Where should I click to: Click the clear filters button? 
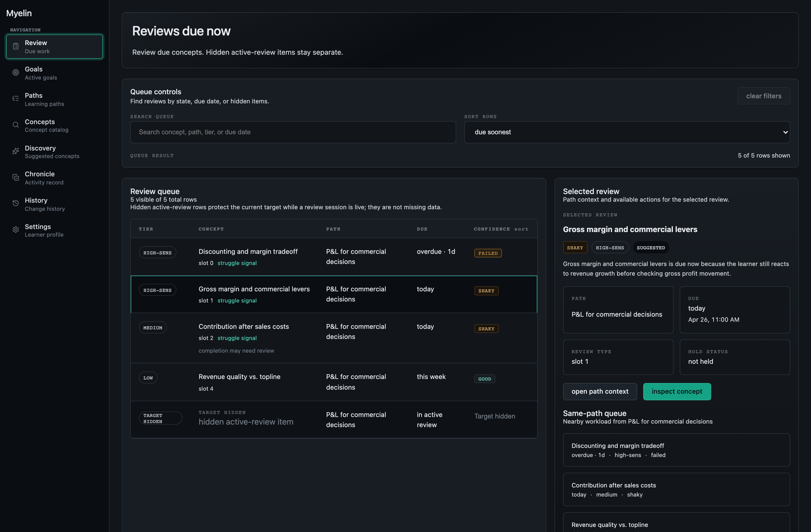[764, 96]
